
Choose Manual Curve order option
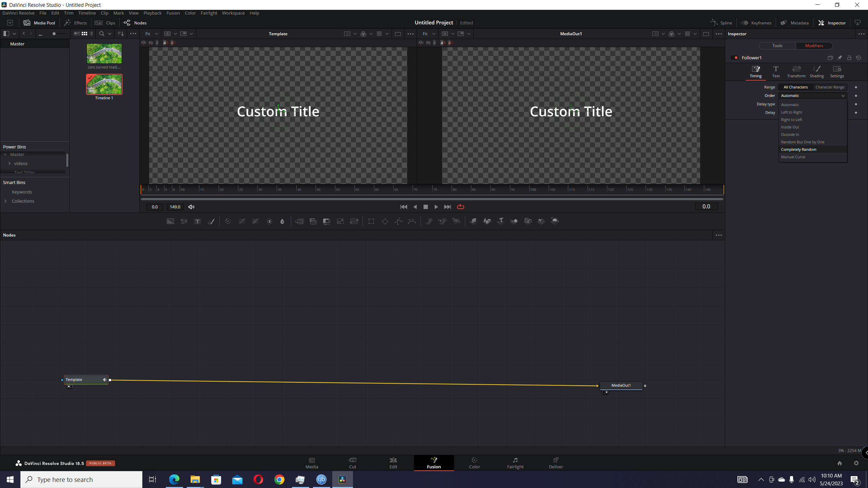tap(813, 157)
